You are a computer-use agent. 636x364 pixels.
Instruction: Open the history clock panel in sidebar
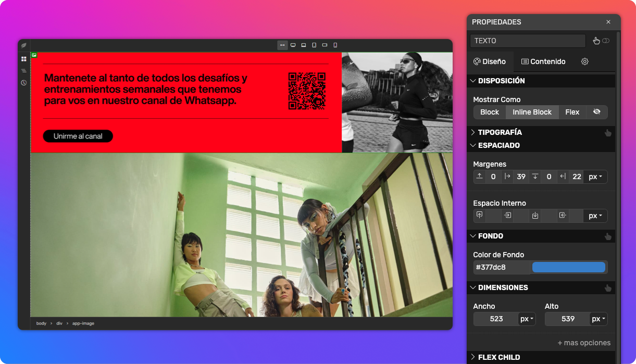tap(24, 83)
